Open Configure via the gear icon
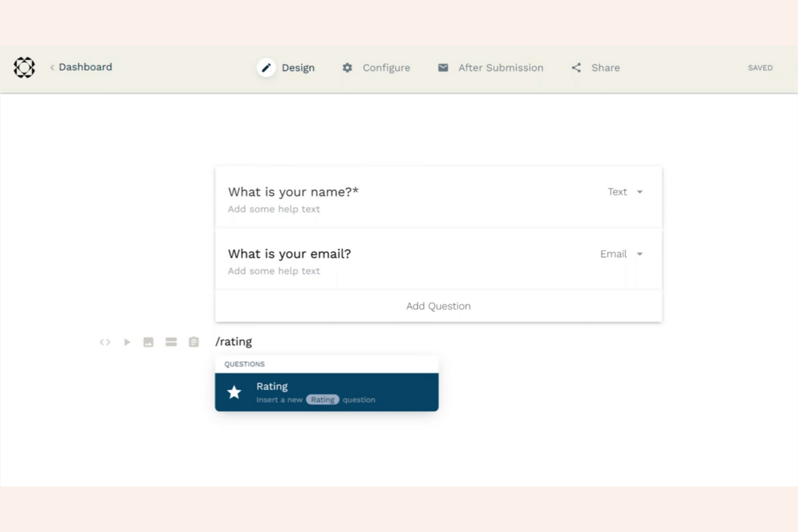 347,67
